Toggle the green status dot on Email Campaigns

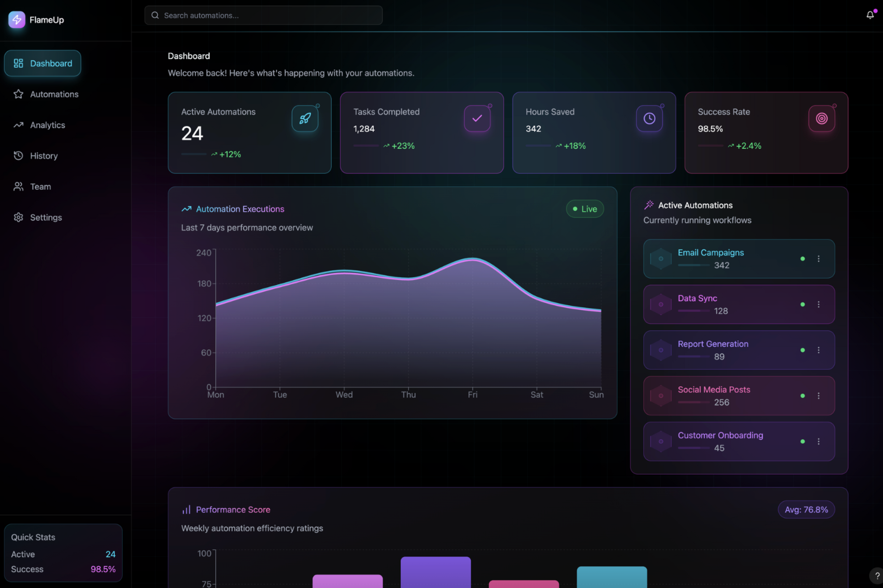click(802, 258)
